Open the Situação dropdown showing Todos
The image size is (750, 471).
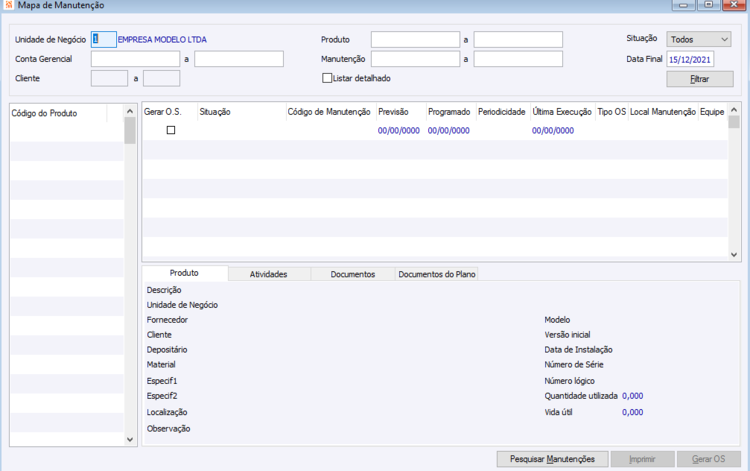point(699,39)
